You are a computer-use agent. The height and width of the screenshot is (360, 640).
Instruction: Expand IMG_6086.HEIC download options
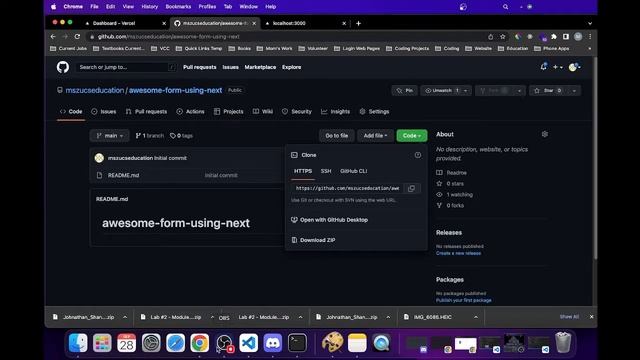pyautogui.click(x=476, y=317)
